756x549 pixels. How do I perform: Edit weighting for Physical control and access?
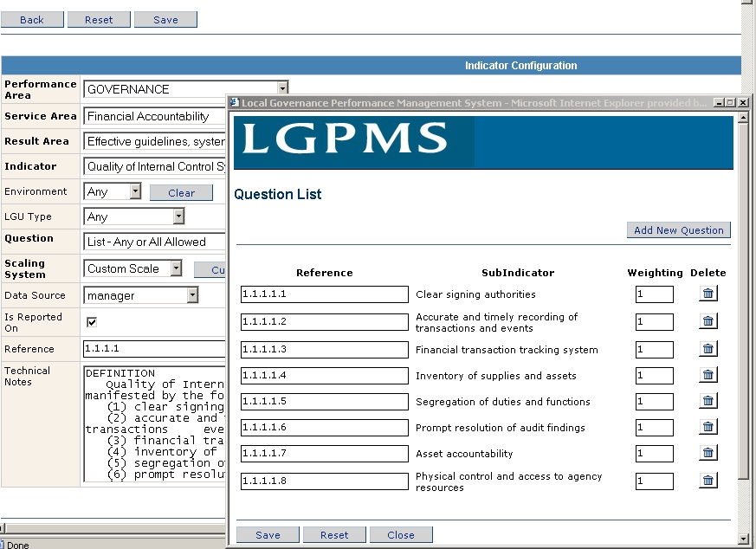655,481
